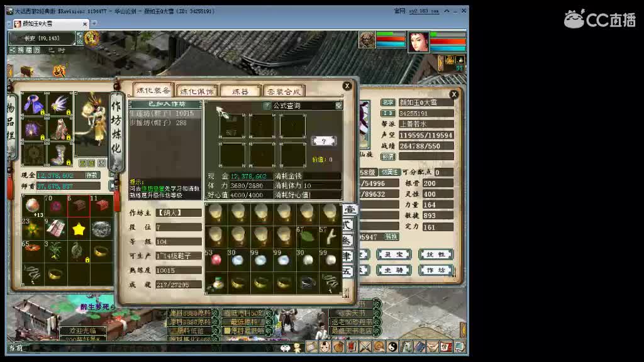Click the 消耗金钱 input field
Viewport: 644px width, 362px height.
(321, 176)
